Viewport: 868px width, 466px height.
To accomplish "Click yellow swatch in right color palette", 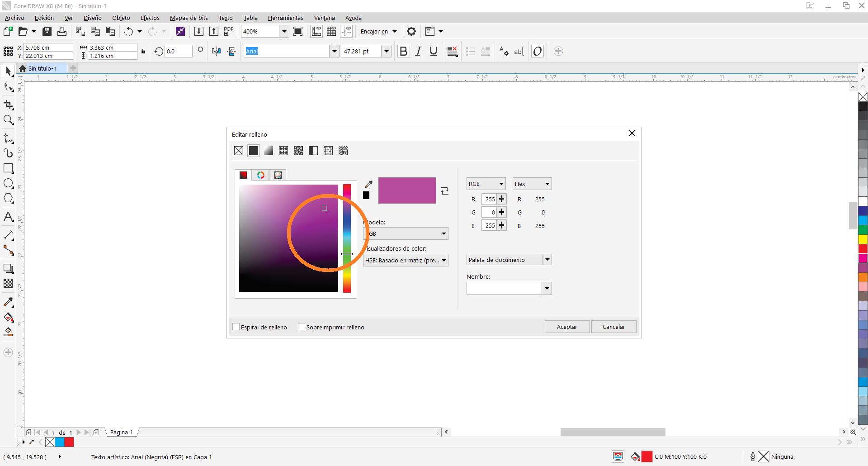I will tap(863, 239).
